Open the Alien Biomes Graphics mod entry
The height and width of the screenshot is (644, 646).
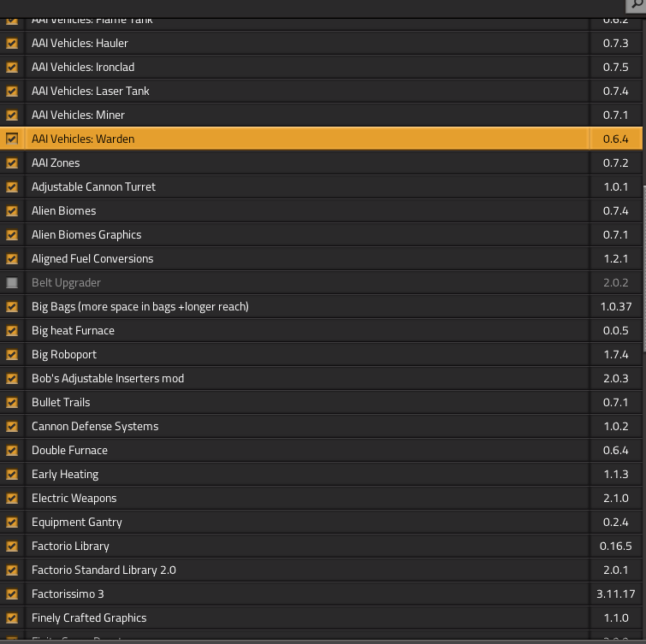point(86,234)
